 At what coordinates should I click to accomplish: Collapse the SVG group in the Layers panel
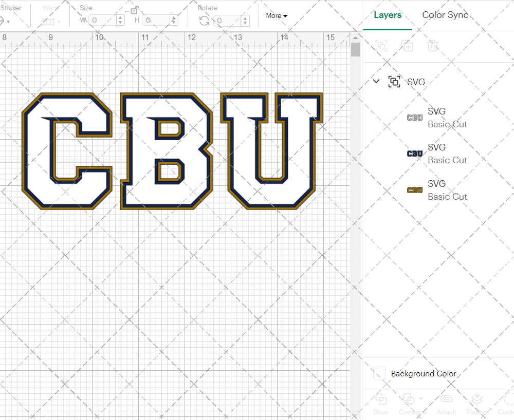[x=376, y=81]
